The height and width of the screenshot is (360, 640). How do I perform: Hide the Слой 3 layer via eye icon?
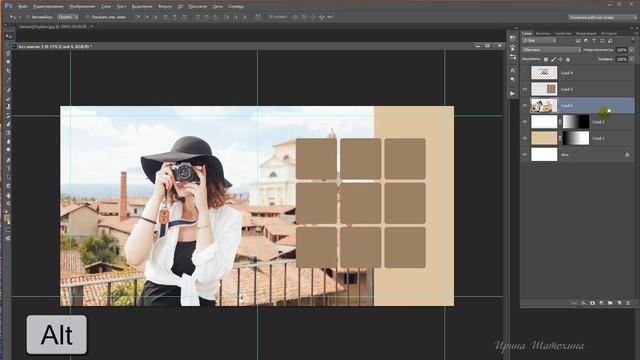(525, 89)
